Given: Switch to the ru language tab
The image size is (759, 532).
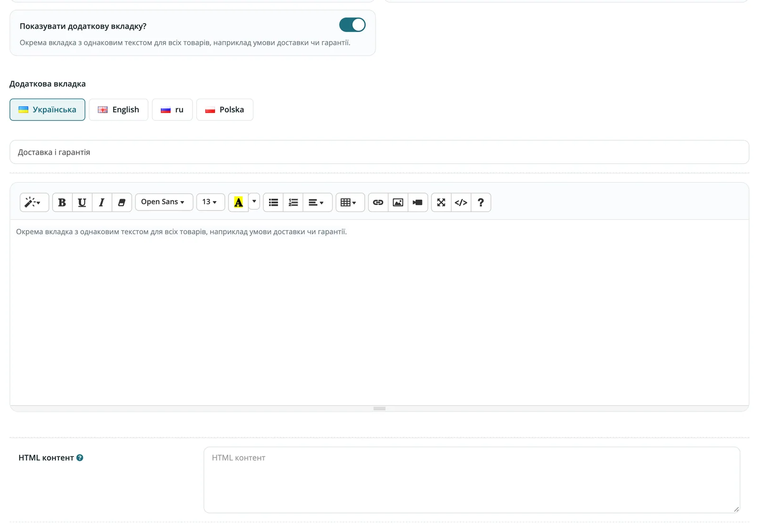Looking at the screenshot, I should 172,110.
